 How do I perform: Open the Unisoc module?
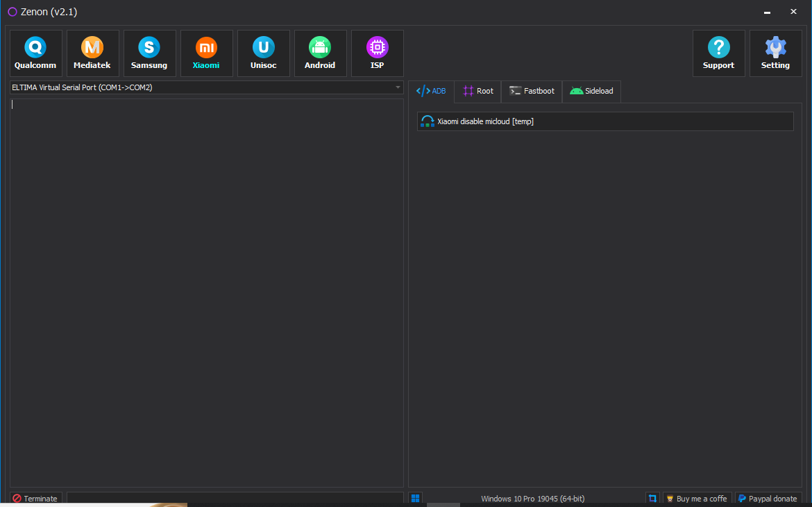(x=264, y=53)
